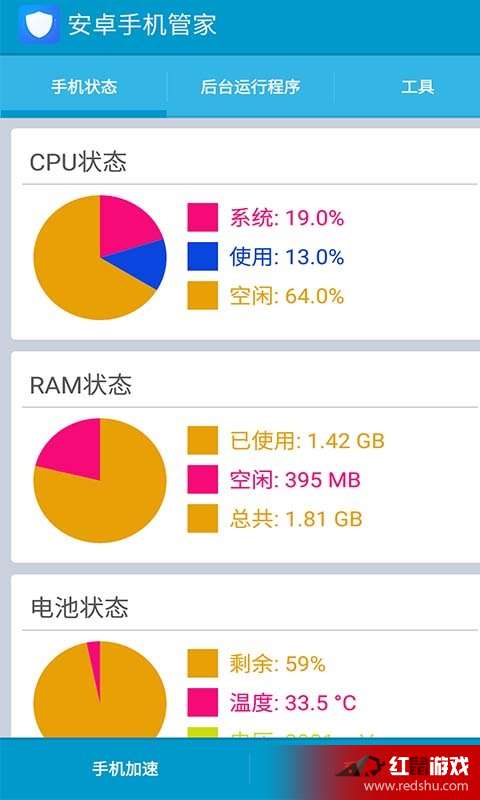This screenshot has width=480, height=800.
Task: Click the blue 使用 legend swatch
Action: (203, 256)
